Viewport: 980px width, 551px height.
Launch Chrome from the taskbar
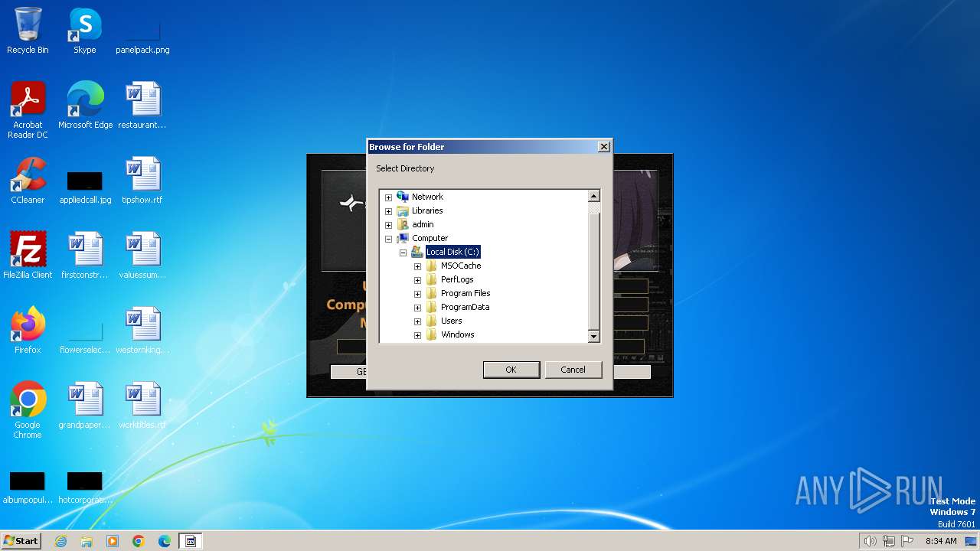pos(139,541)
